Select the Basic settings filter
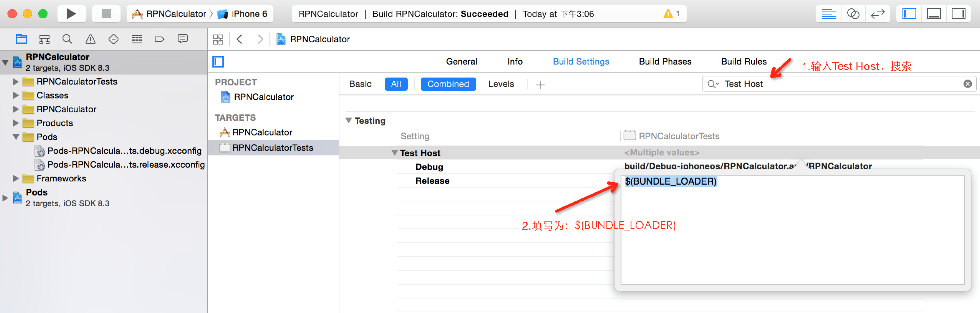Viewport: 980px width, 313px height. point(360,84)
